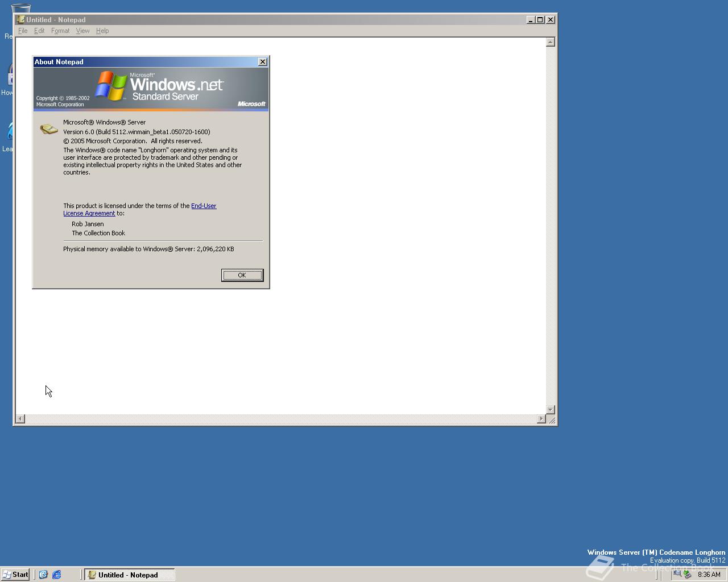Click 'The Collection Book' organization text
This screenshot has height=582, width=728.
(98, 233)
